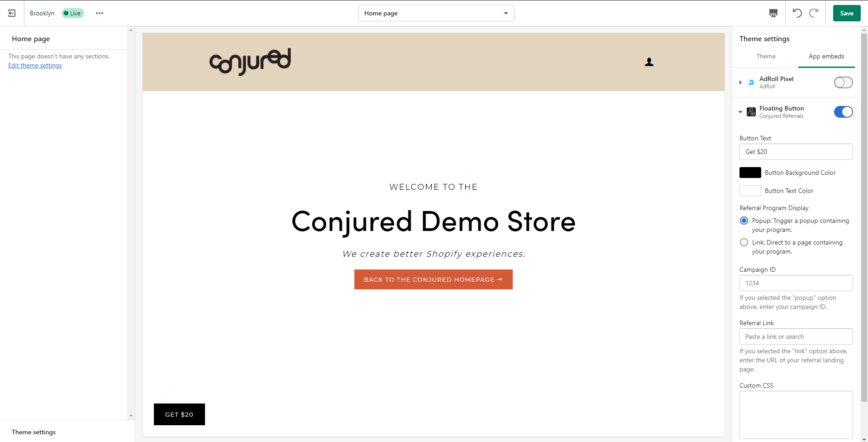This screenshot has height=442, width=868.
Task: Click the exit editor icon
Action: point(12,13)
